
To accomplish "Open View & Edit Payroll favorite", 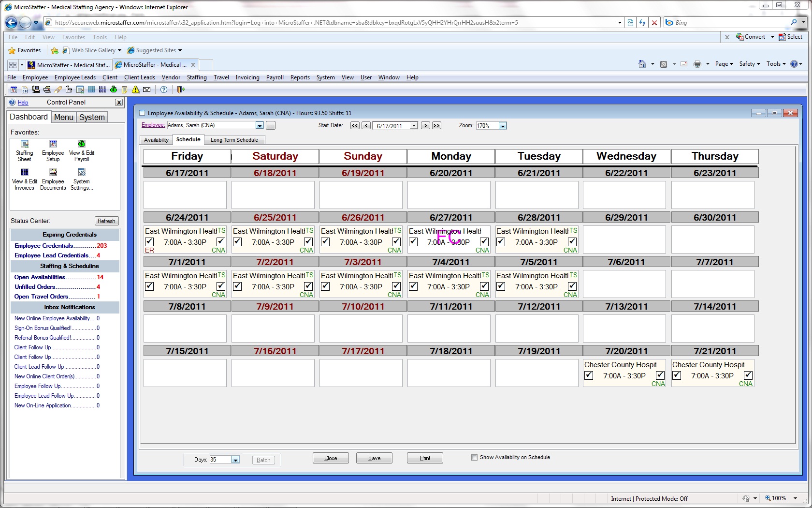I will point(82,149).
